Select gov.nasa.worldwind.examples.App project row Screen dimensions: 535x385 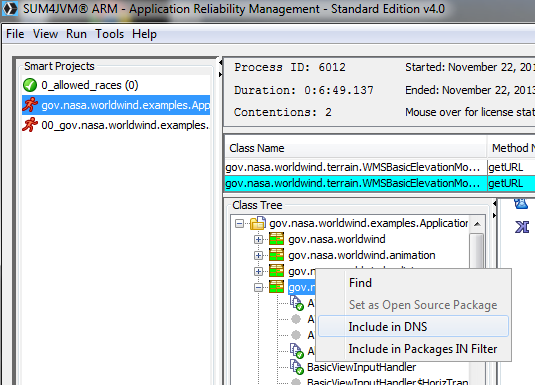point(116,105)
